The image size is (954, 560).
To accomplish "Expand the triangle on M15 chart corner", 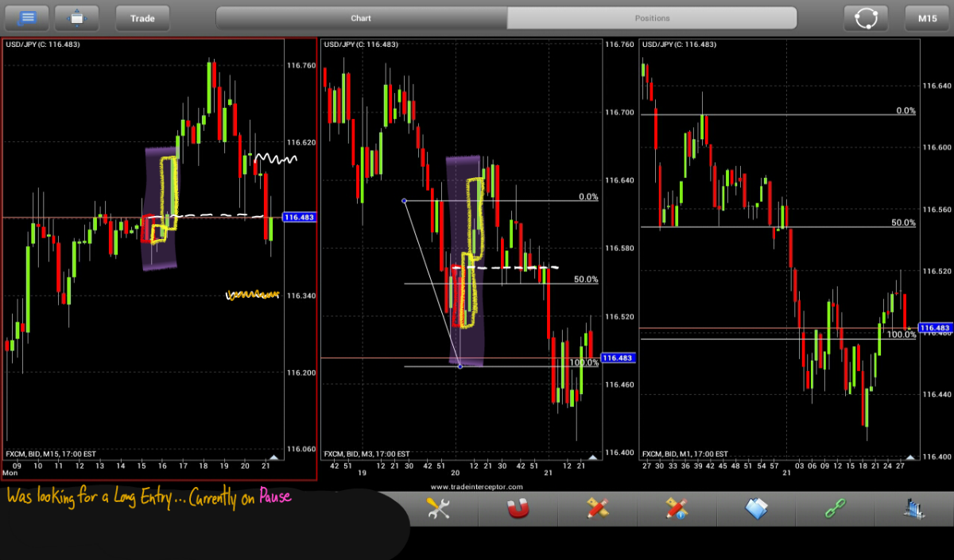I will pos(273,458).
